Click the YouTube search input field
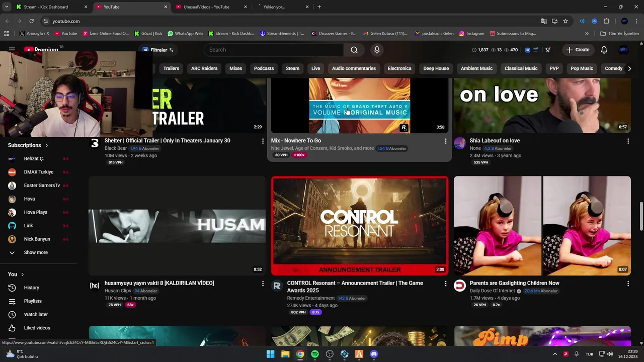 pos(274,50)
